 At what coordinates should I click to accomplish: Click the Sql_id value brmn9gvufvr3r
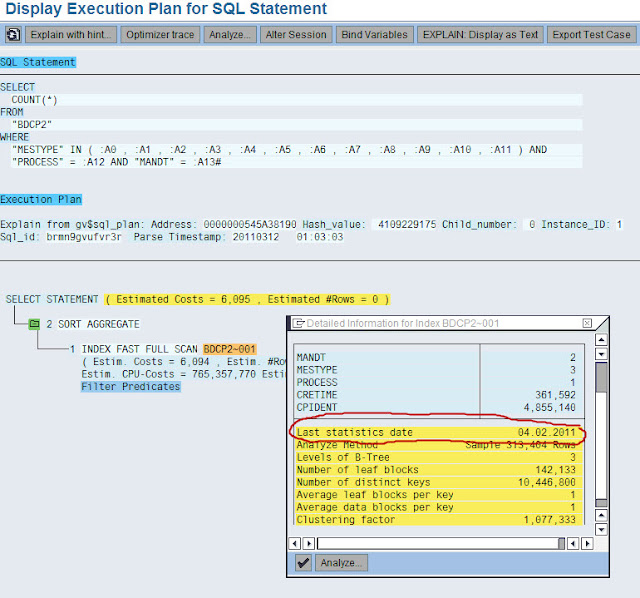point(84,237)
